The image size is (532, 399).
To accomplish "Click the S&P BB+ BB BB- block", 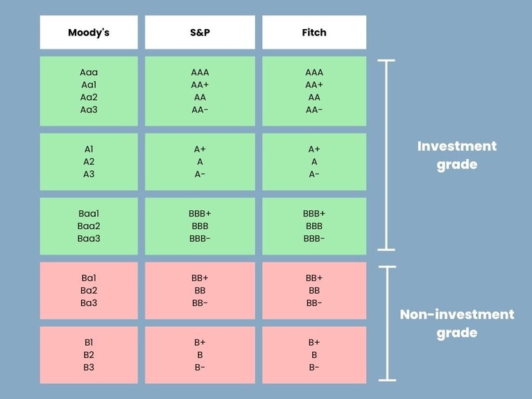I will (200, 291).
